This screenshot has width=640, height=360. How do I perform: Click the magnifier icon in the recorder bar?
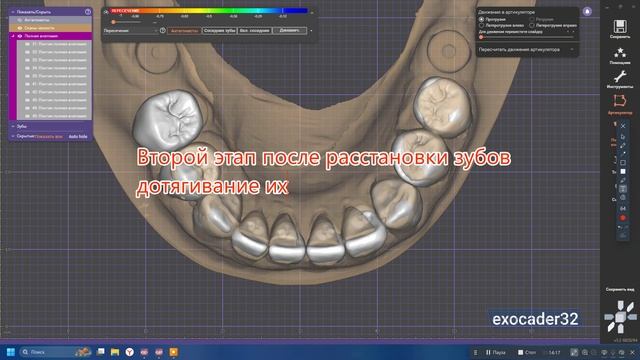[x=585, y=352]
